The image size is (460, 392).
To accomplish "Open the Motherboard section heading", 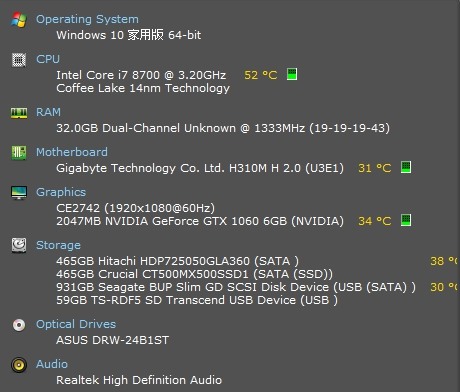I will click(72, 152).
